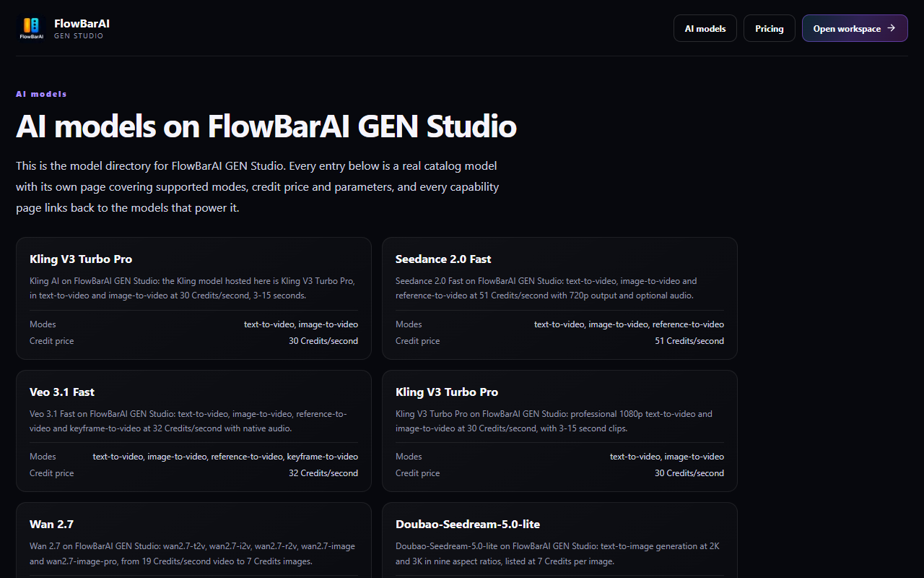Open the Doubao-Seedream-5.0-lite card title
The image size is (924, 578).
coord(468,524)
